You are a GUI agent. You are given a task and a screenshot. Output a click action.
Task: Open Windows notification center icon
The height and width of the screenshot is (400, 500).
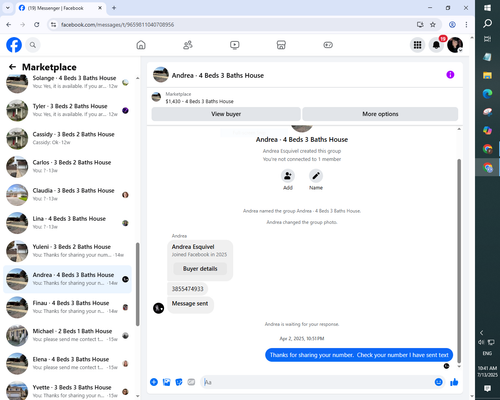487,388
